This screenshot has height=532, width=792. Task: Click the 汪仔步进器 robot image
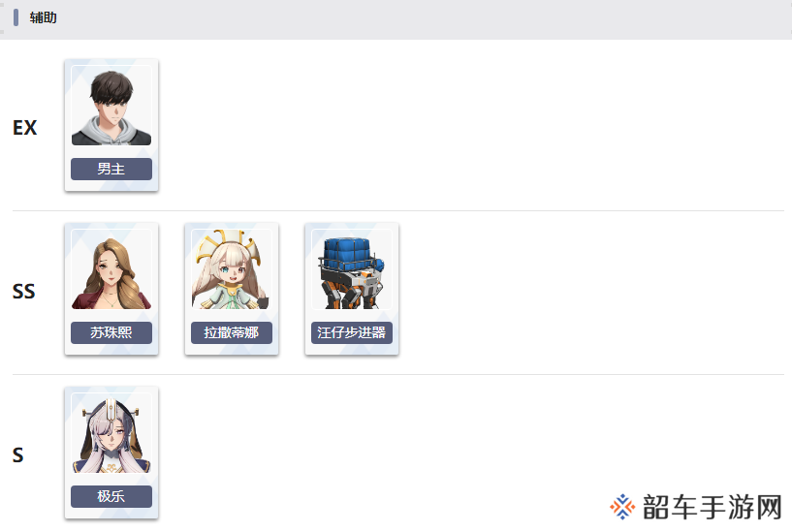[352, 269]
